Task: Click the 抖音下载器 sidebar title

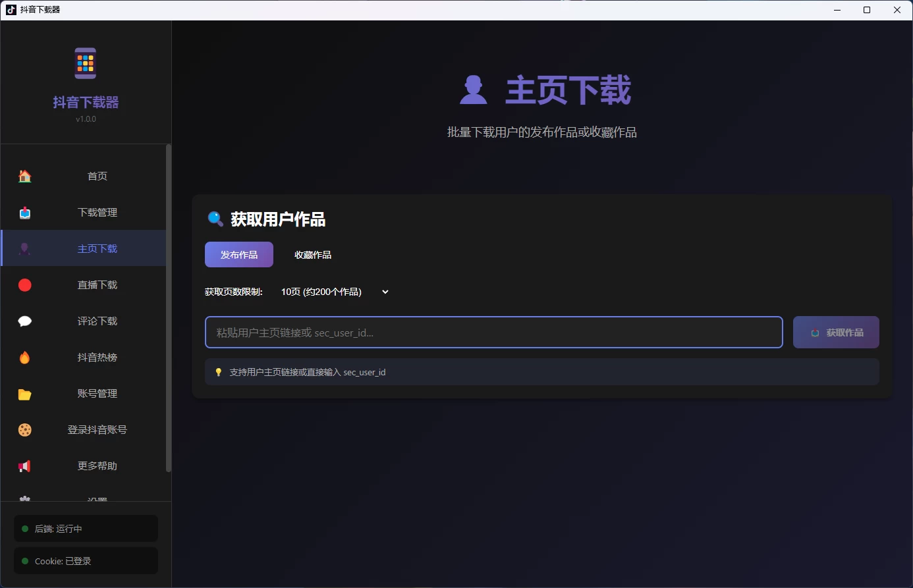Action: 86,102
